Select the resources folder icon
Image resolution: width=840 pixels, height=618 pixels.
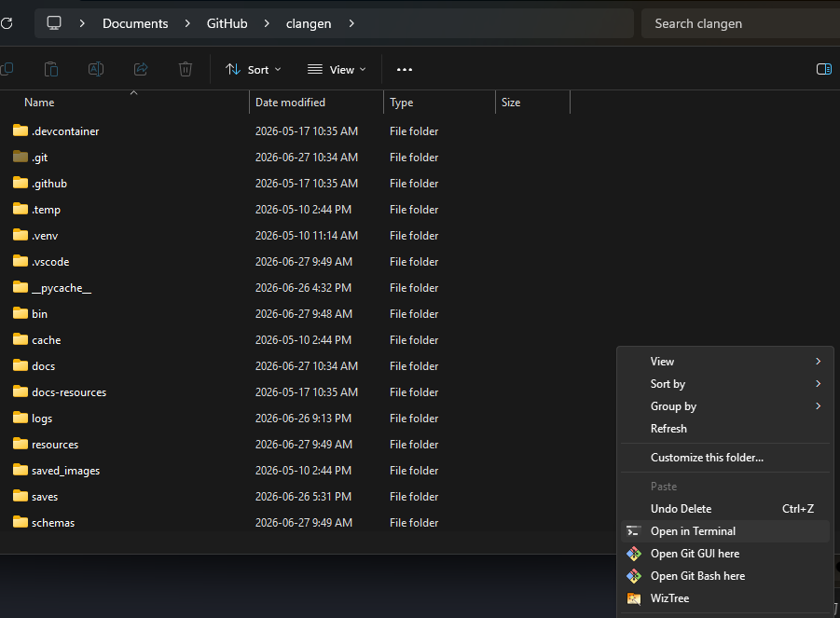(x=21, y=444)
